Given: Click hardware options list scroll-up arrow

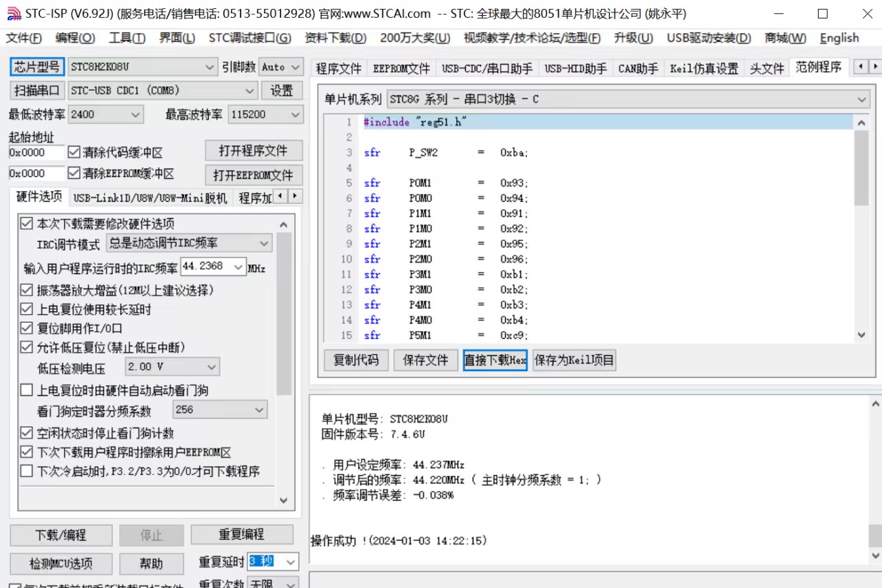Looking at the screenshot, I should [283, 224].
